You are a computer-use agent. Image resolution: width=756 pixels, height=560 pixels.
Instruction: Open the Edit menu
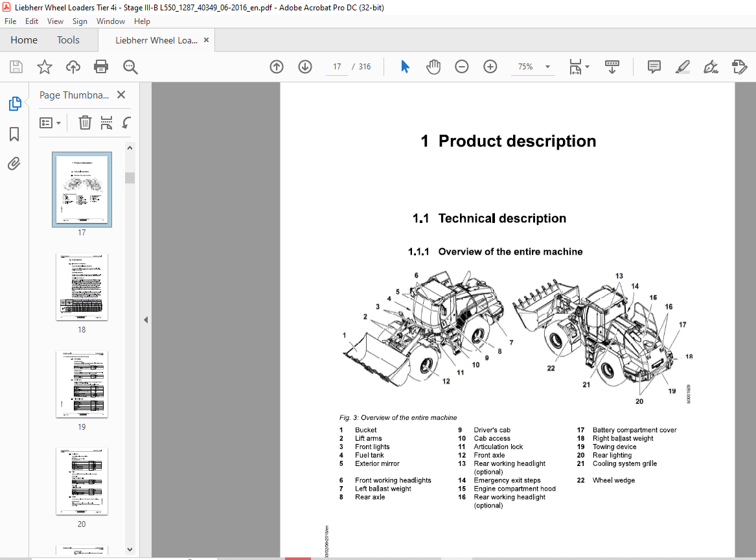tap(31, 21)
